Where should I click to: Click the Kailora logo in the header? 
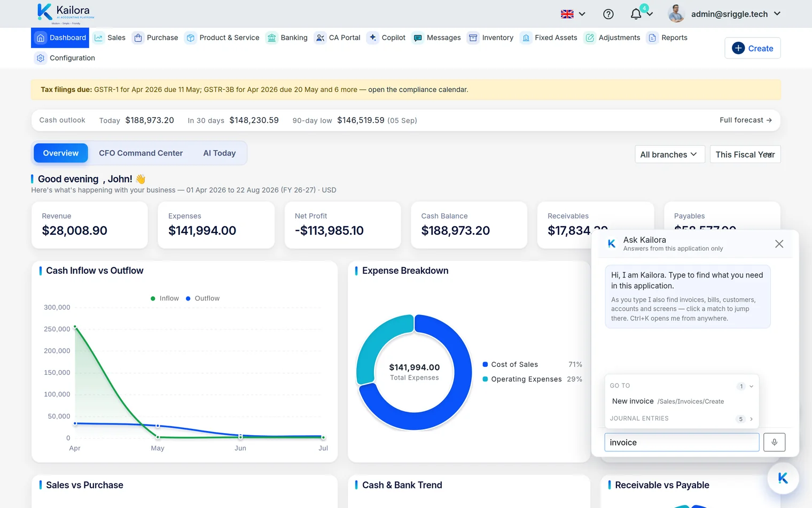(65, 13)
